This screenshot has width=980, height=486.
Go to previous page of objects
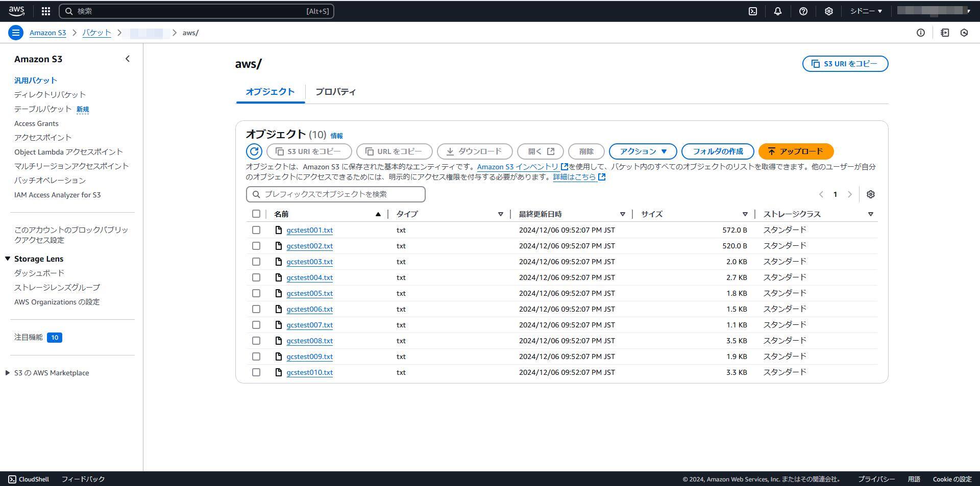pyautogui.click(x=821, y=194)
